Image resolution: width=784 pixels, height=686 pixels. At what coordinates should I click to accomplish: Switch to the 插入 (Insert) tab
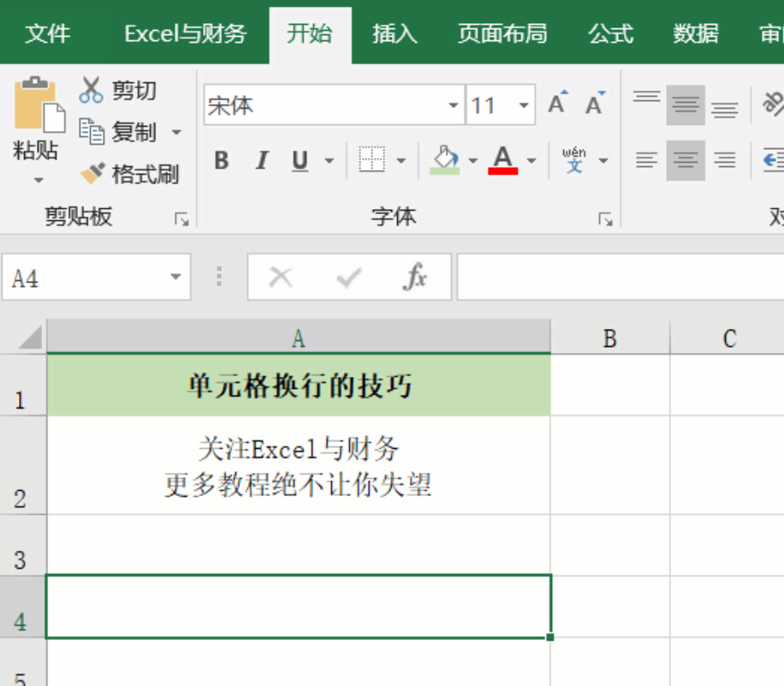pyautogui.click(x=395, y=34)
